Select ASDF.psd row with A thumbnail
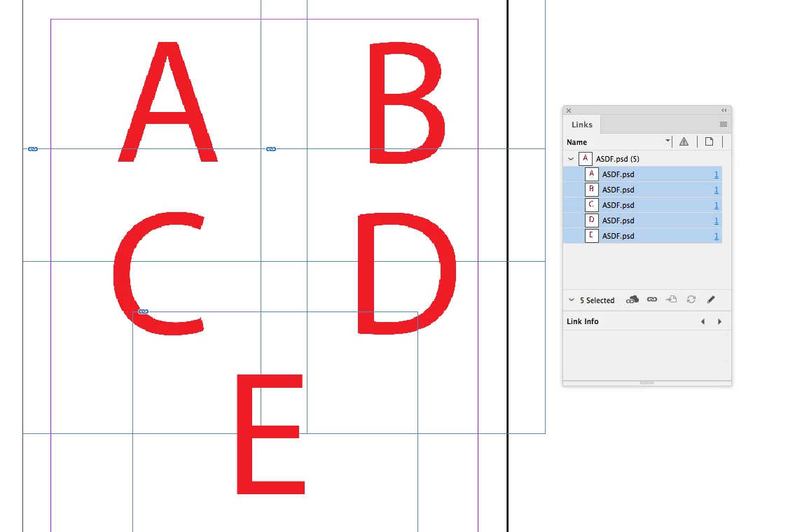This screenshot has width=809, height=532. coord(642,174)
